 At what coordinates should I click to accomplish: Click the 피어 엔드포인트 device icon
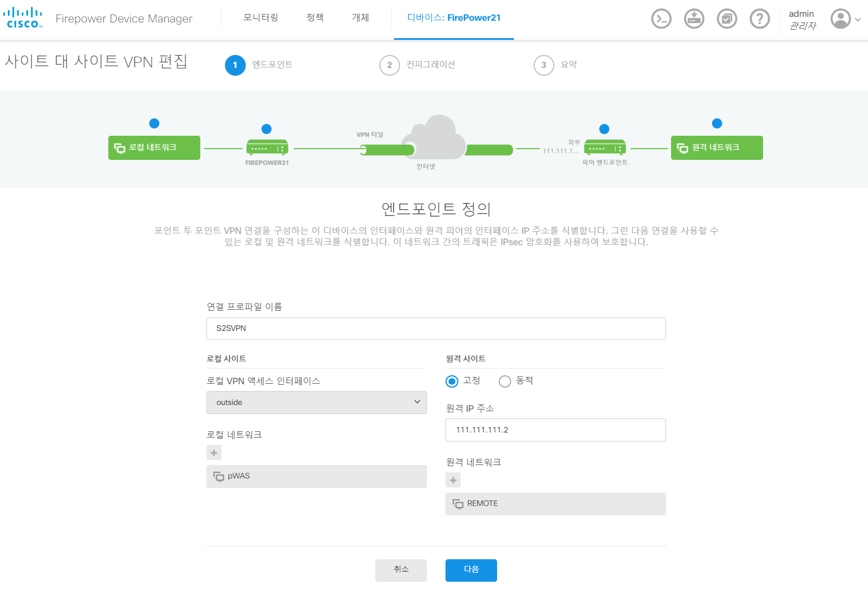605,147
